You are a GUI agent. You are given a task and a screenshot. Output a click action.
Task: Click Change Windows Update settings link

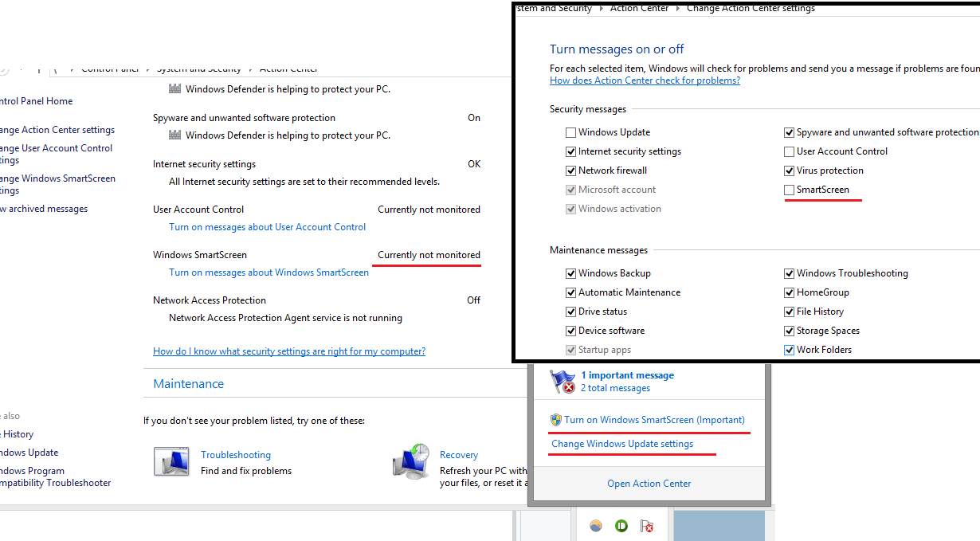622,444
